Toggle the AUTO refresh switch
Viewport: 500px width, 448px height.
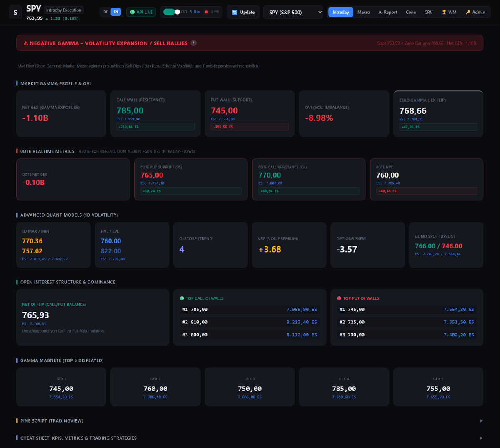tap(171, 12)
